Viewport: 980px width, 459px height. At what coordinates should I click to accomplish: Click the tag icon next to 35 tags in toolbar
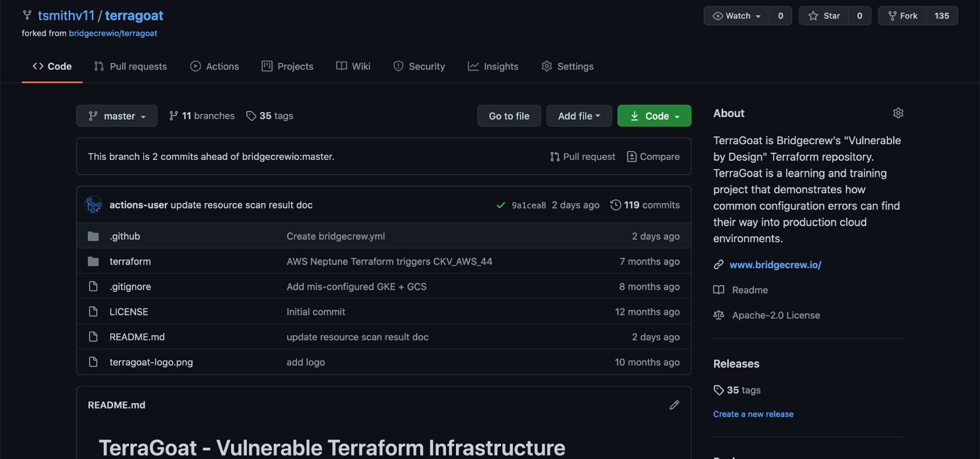pos(251,116)
